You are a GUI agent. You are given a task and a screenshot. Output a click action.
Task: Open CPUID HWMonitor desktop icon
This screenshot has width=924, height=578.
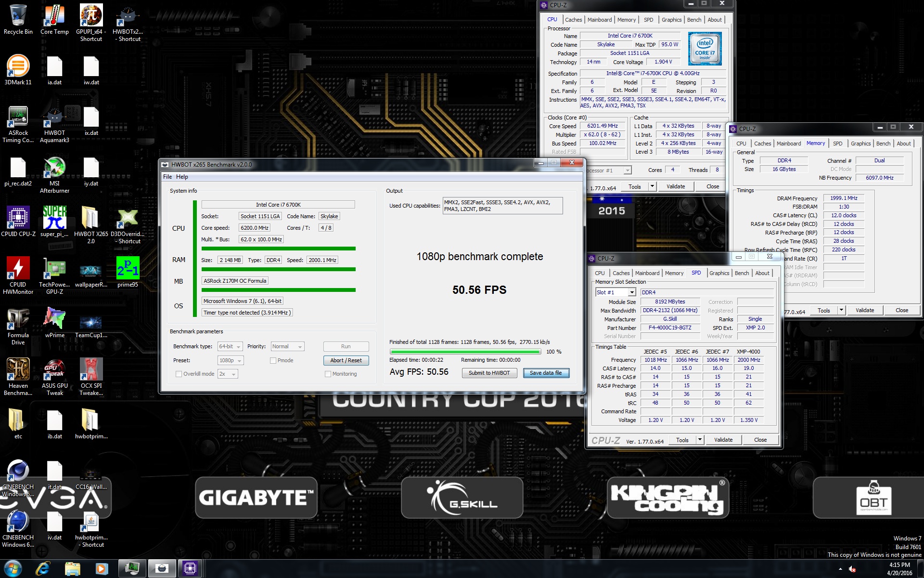click(18, 276)
